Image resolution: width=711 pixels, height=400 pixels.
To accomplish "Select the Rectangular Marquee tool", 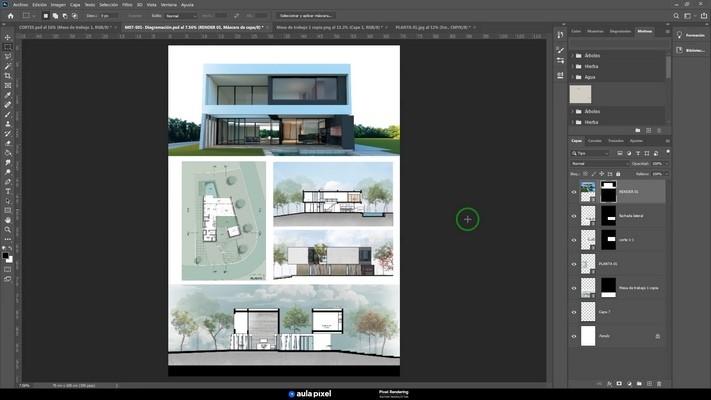I will (x=8, y=47).
